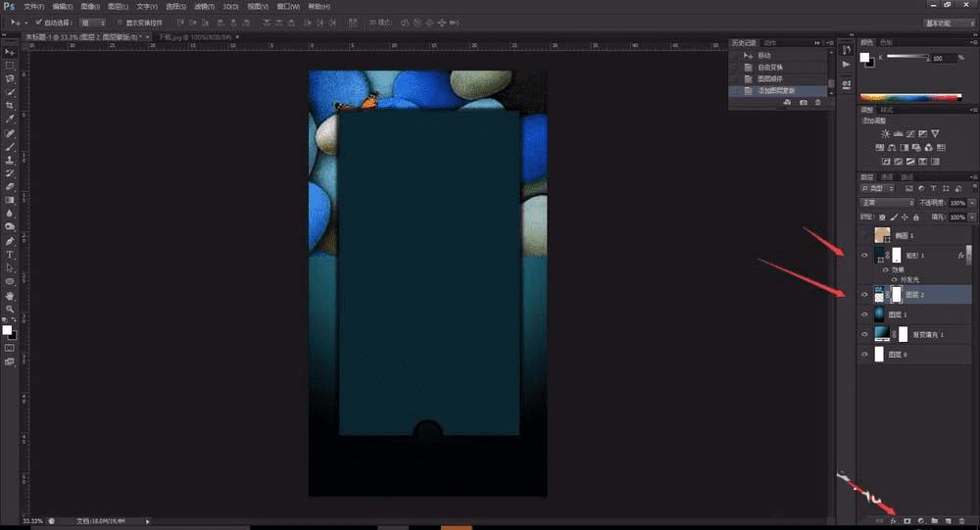
Task: Select the Lasso tool
Action: pos(10,78)
